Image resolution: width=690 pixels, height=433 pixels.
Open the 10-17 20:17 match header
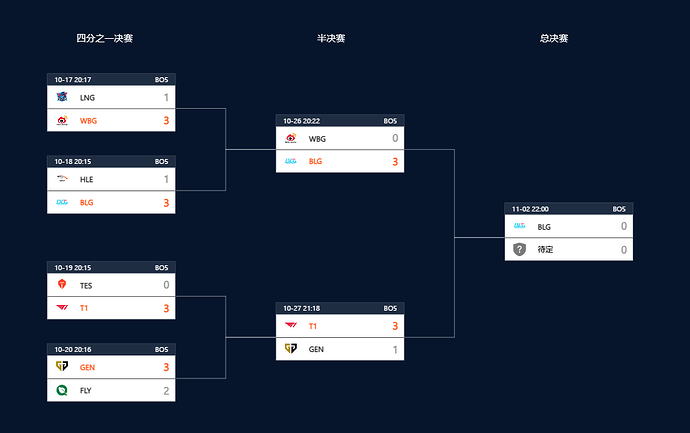coord(111,79)
